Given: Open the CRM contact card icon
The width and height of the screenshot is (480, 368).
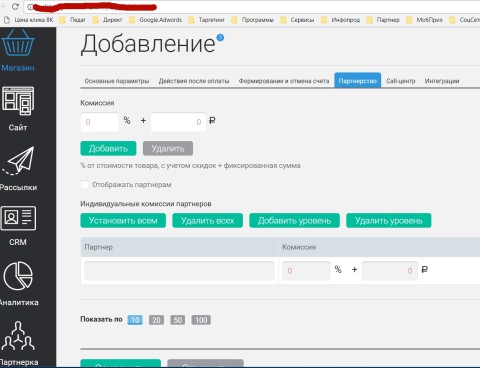Looking at the screenshot, I should 18,218.
